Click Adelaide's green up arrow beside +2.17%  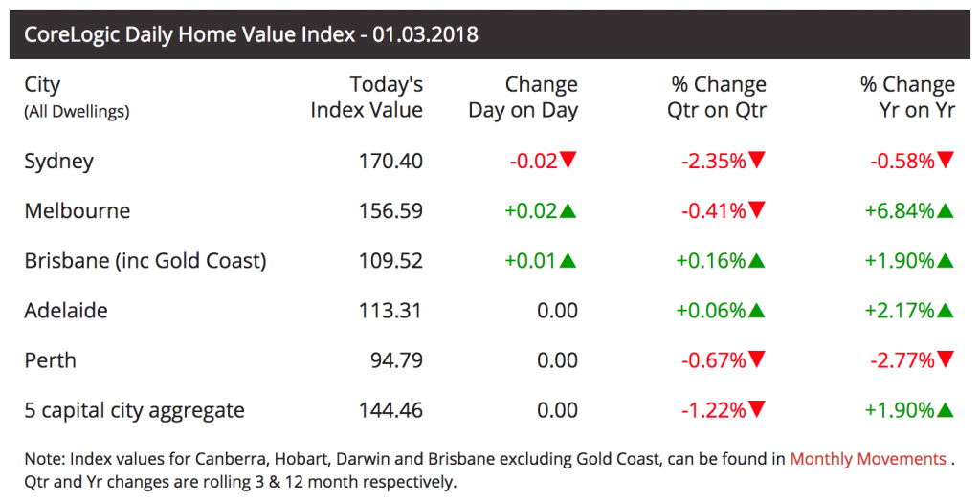coord(947,311)
